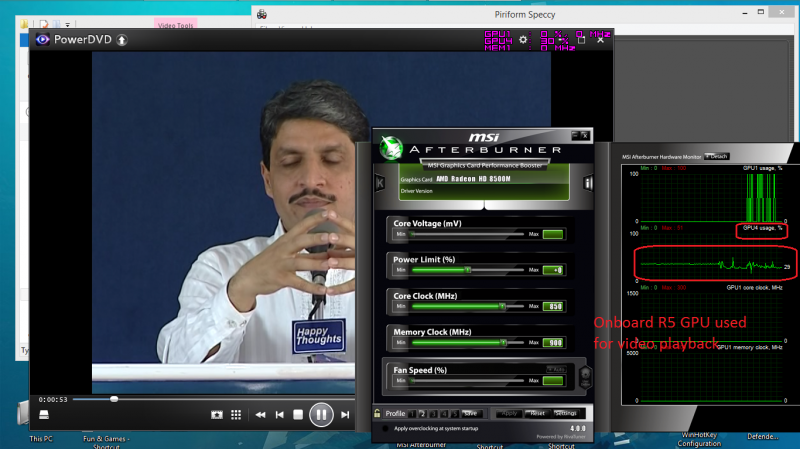This screenshot has width=800, height=449.
Task: Click the Core Voltage value field
Action: click(553, 234)
